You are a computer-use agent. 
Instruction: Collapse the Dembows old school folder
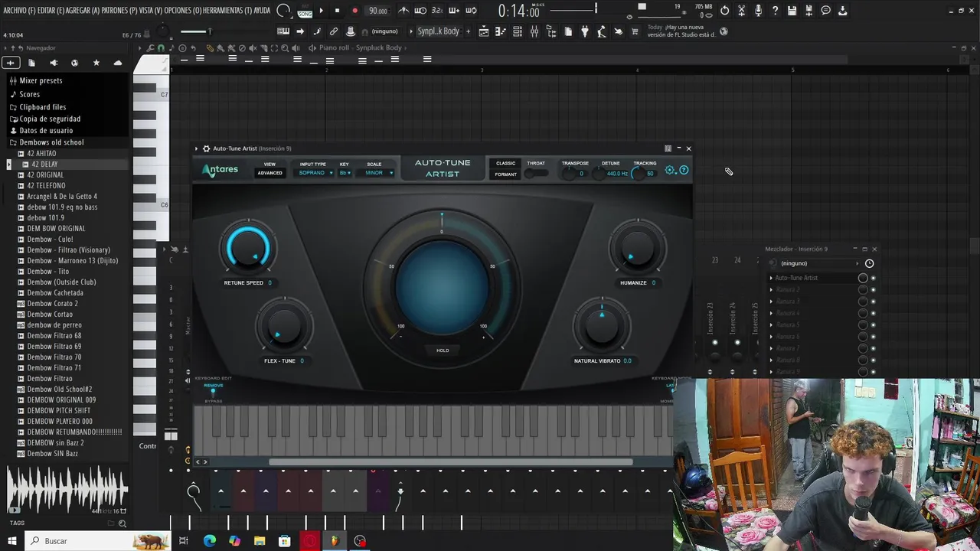tap(51, 142)
